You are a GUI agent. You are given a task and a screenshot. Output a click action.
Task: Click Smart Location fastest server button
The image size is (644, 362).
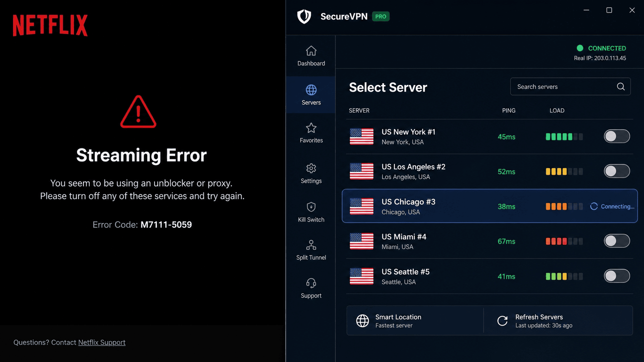415,320
